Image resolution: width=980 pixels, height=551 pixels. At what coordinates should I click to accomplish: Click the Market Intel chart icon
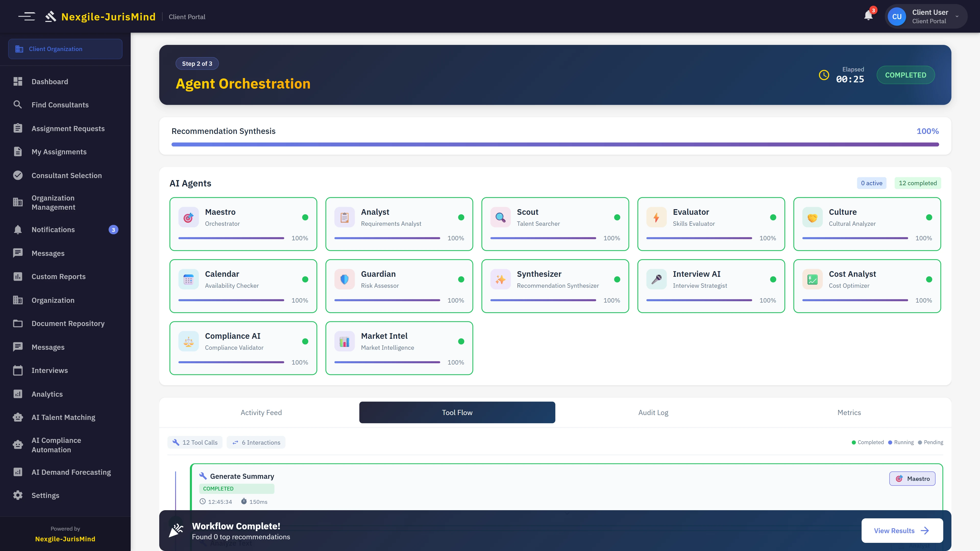tap(344, 341)
